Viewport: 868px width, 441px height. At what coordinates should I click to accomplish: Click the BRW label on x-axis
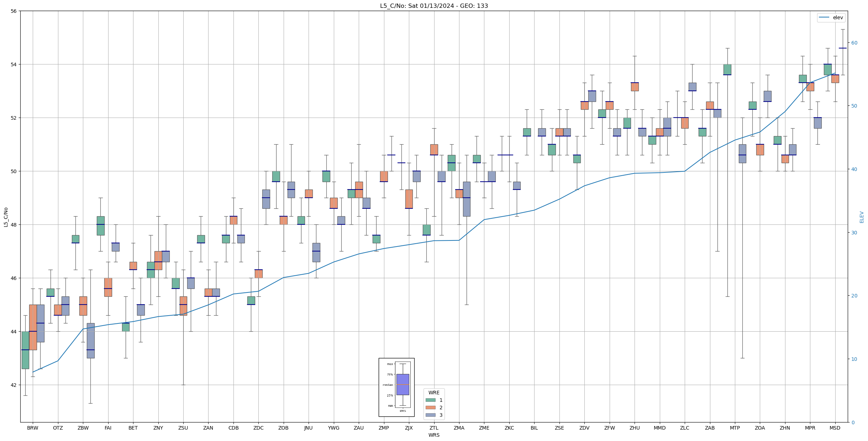(33, 428)
